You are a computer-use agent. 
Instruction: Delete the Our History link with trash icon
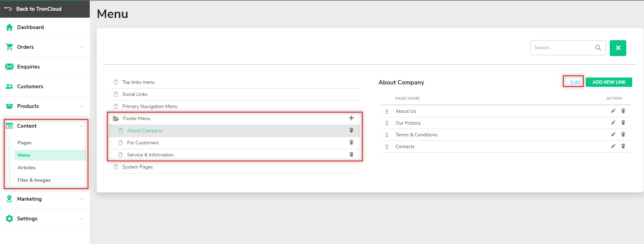coord(623,123)
